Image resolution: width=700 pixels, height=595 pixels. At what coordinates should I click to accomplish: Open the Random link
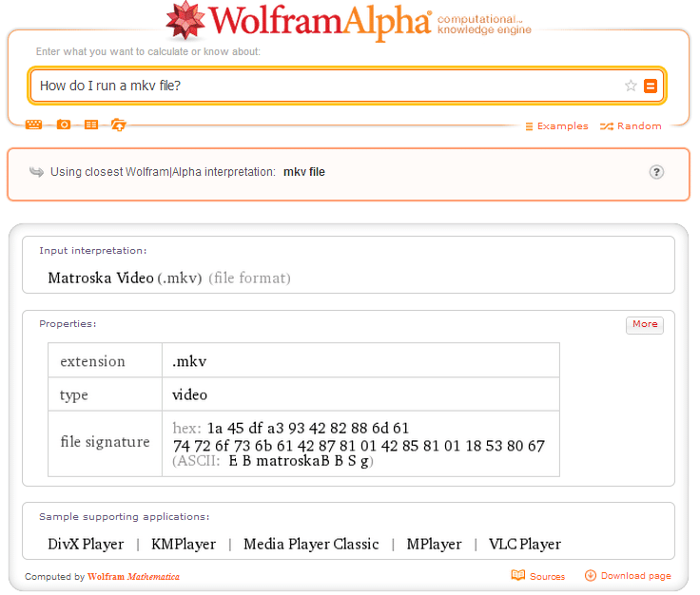[x=639, y=126]
